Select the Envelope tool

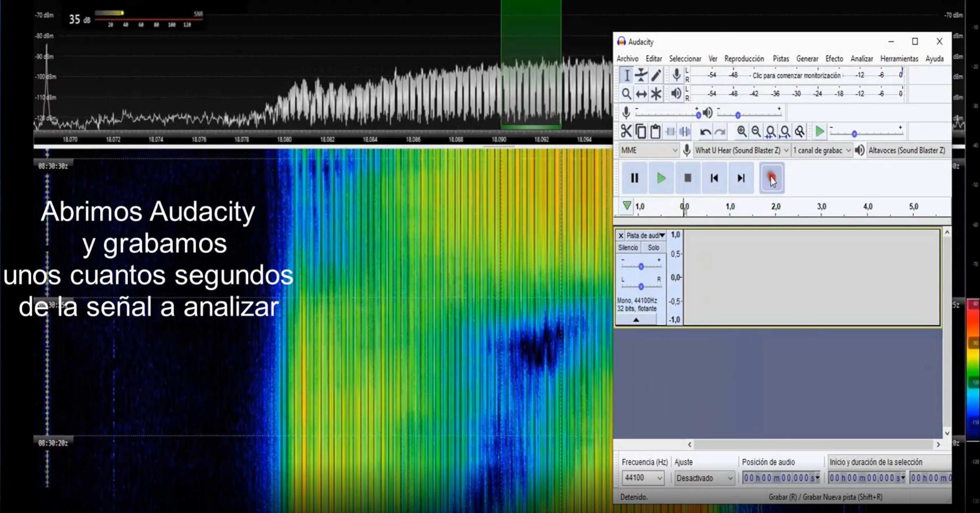pyautogui.click(x=641, y=76)
